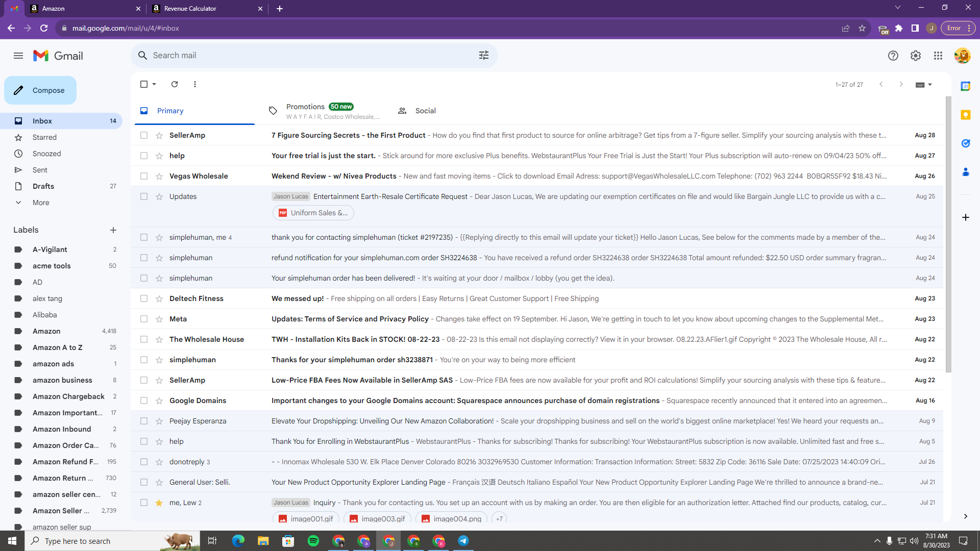
Task: Go to older emails arrow
Action: pyautogui.click(x=901, y=84)
